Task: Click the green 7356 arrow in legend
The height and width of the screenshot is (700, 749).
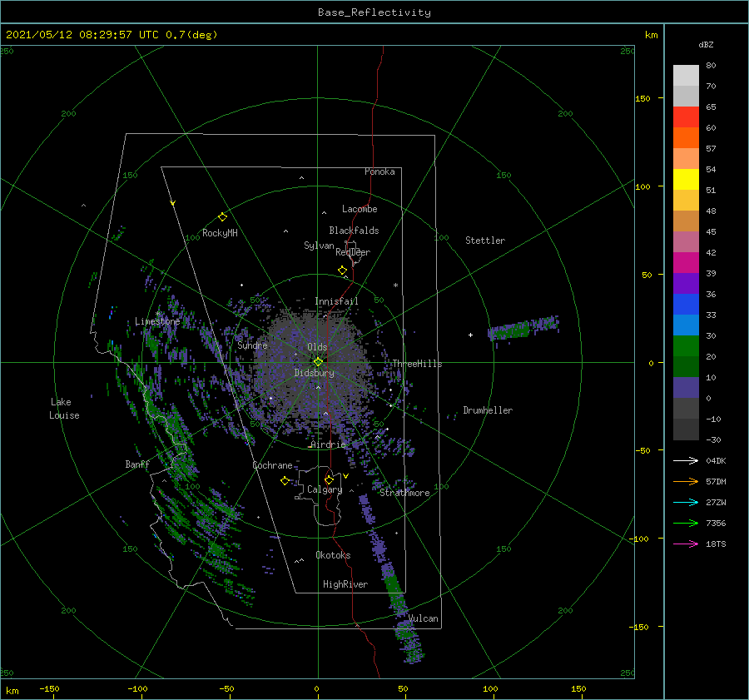Action: pos(686,524)
